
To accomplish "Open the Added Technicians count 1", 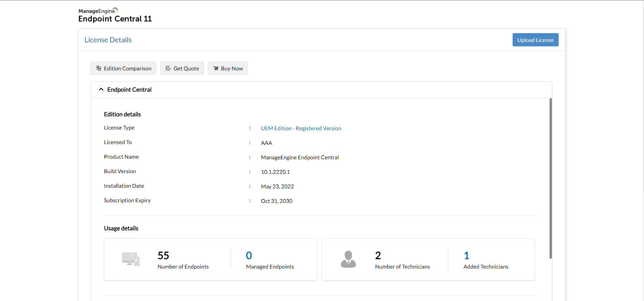I will (467, 255).
